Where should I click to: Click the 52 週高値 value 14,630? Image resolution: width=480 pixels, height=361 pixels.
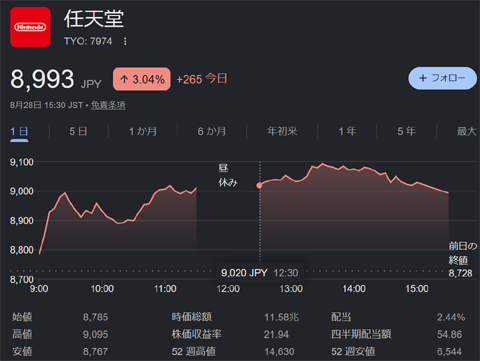point(279,352)
